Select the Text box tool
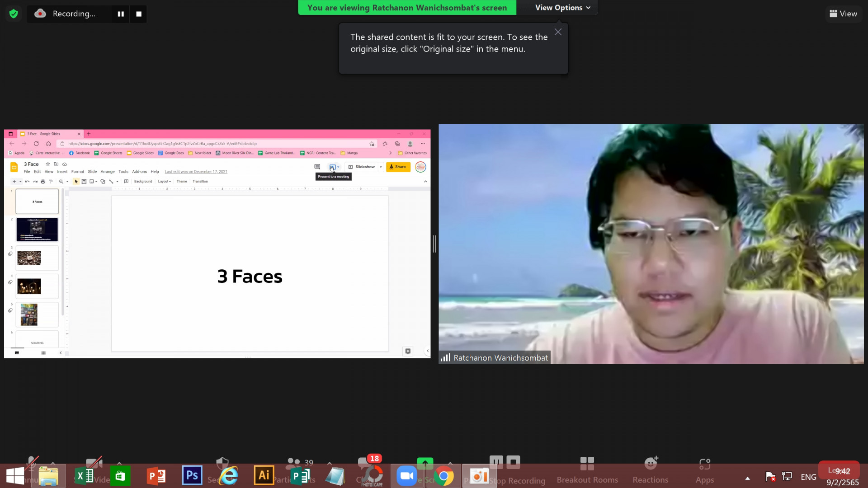Viewport: 868px width, 488px height. point(84,182)
